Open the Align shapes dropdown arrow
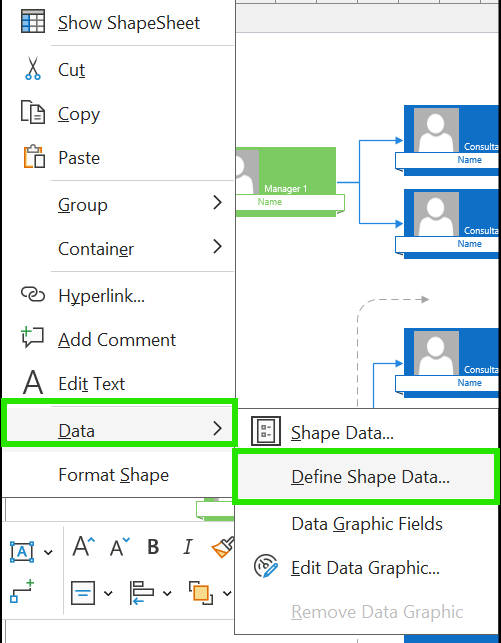This screenshot has width=501, height=643. tap(167, 593)
